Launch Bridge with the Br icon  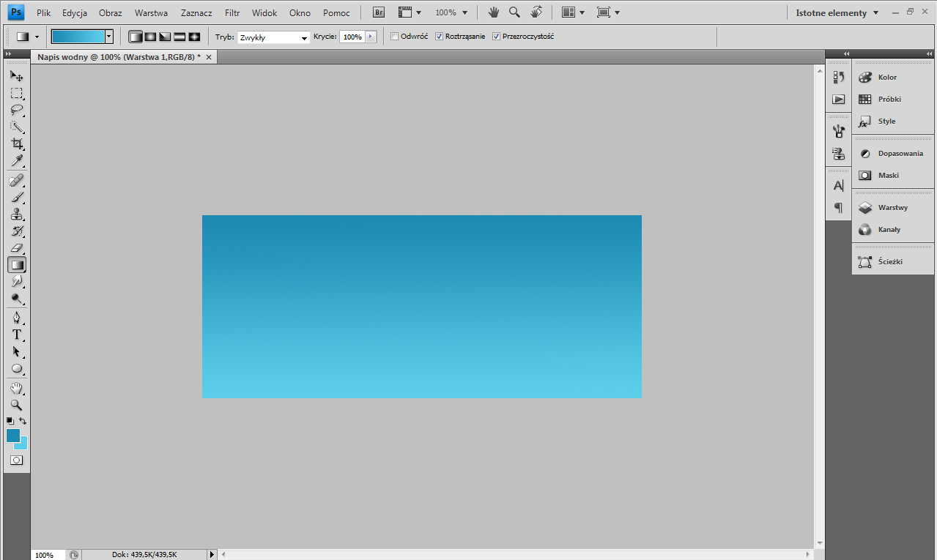pyautogui.click(x=379, y=12)
